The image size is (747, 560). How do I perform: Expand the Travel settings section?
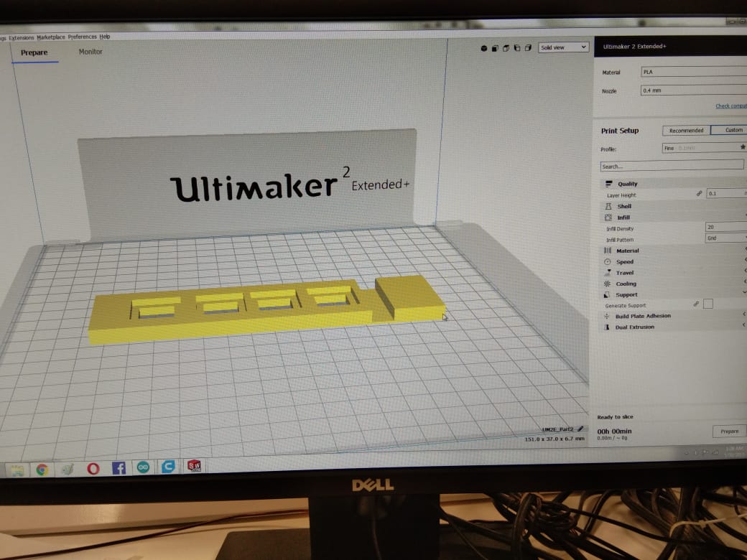click(673, 273)
